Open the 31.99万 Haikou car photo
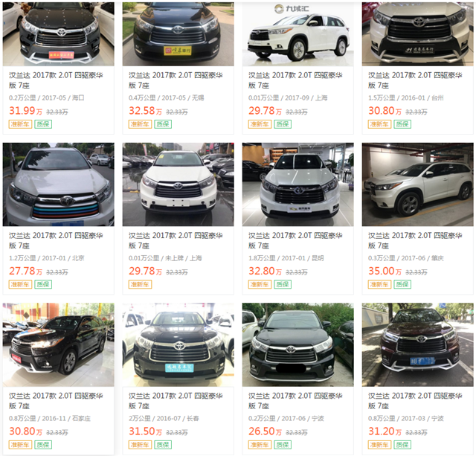This screenshot has width=476, height=456. [59, 34]
